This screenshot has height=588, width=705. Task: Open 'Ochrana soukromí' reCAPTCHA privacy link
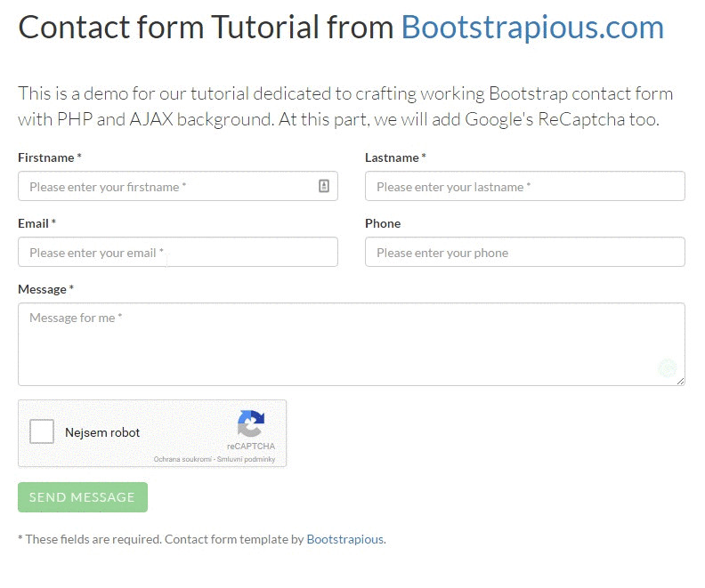click(182, 460)
